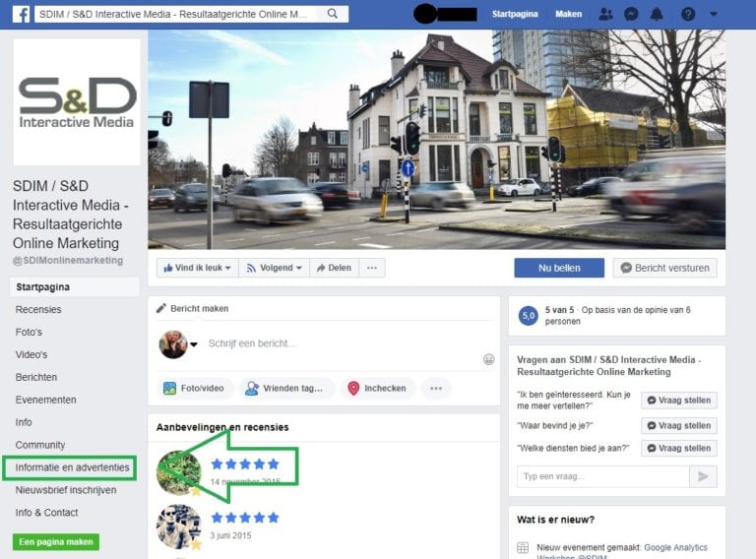
Task: Click the Nu bellen button
Action: click(559, 268)
